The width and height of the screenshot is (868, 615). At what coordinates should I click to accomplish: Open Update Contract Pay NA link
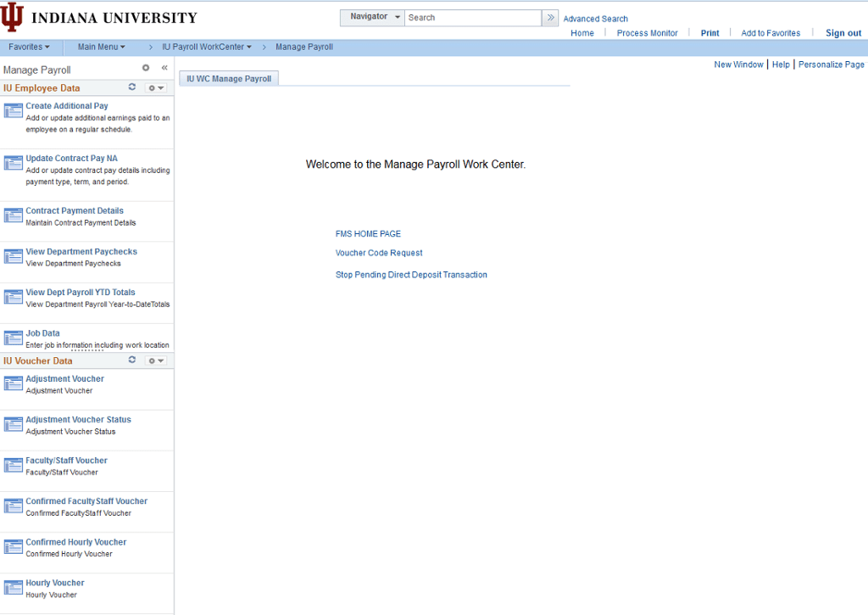(x=71, y=159)
